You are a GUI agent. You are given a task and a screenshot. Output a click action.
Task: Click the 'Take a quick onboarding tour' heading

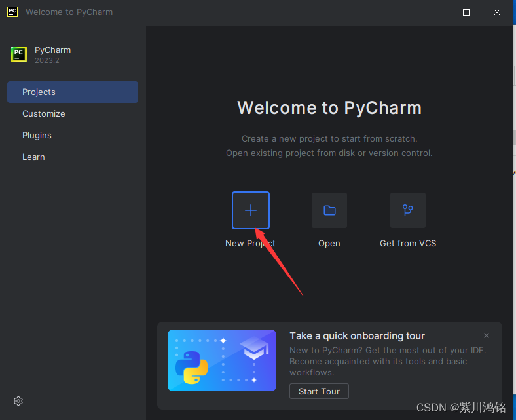click(x=357, y=335)
